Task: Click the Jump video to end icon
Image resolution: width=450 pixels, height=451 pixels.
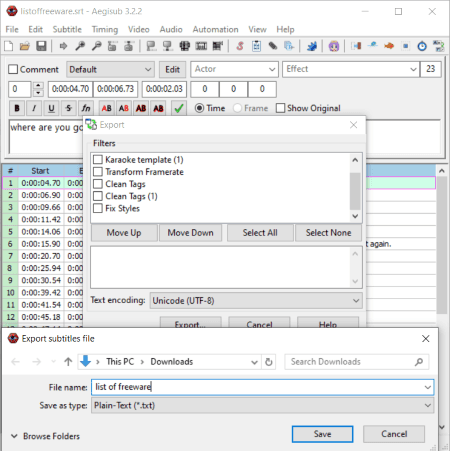Action: point(129,46)
